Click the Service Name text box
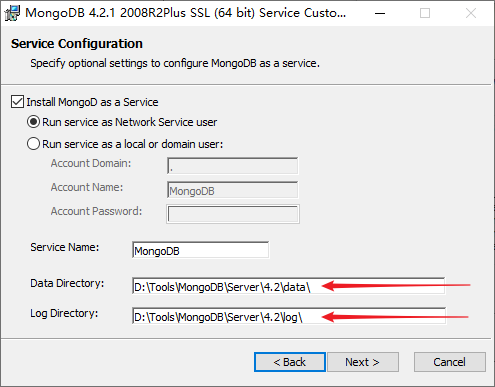Viewport: 495px width, 387px height. 200,250
